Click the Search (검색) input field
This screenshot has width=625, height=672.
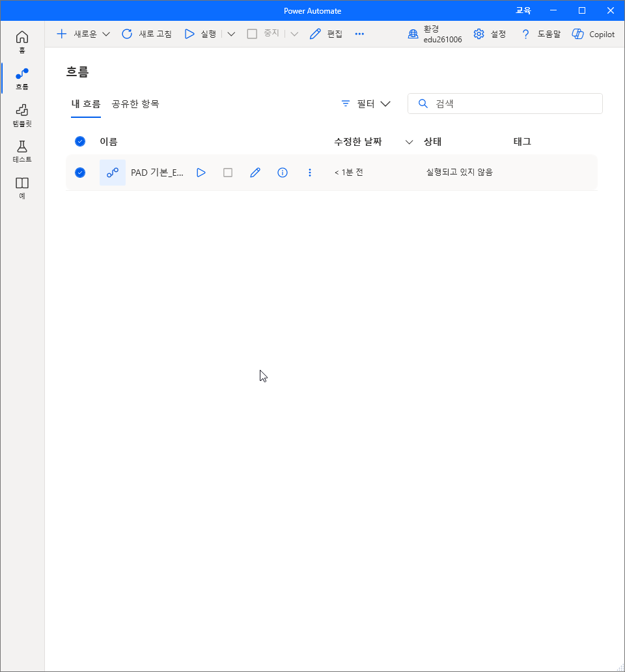[x=505, y=104]
